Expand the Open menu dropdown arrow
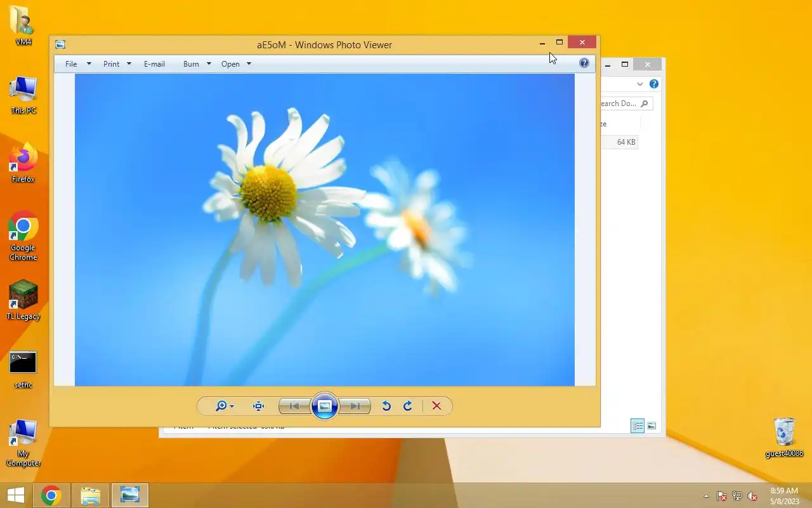Screen dimensions: 812x508 coord(249,64)
